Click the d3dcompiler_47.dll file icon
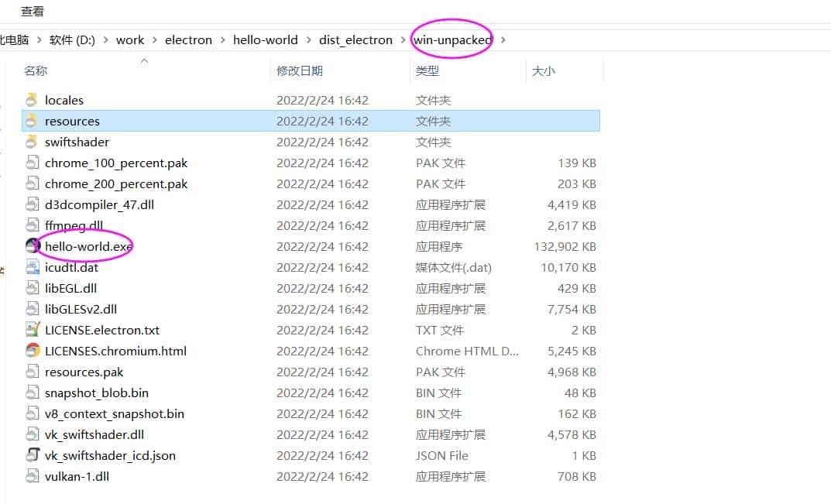The width and height of the screenshot is (831, 504). coord(32,204)
